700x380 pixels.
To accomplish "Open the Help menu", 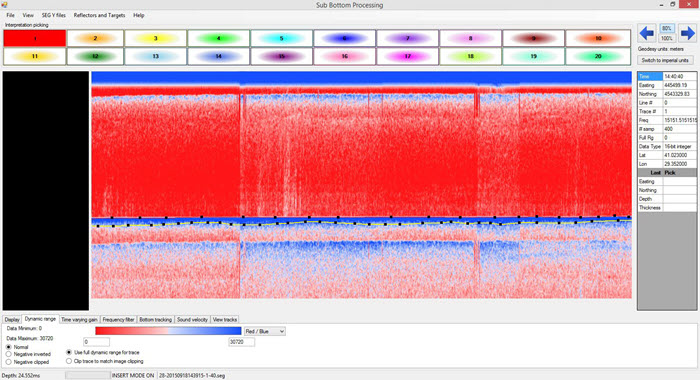I will [138, 15].
